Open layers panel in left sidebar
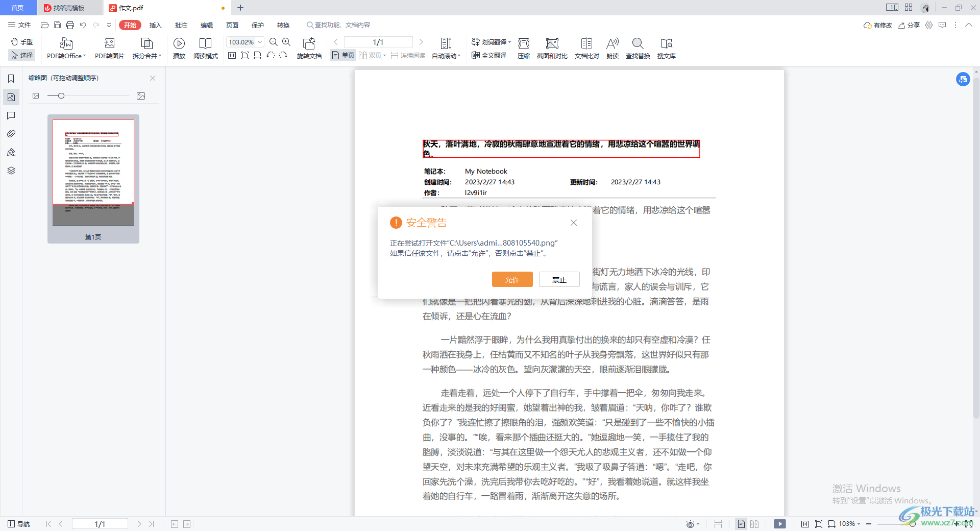Screen dimensions: 980x531 [x=11, y=171]
